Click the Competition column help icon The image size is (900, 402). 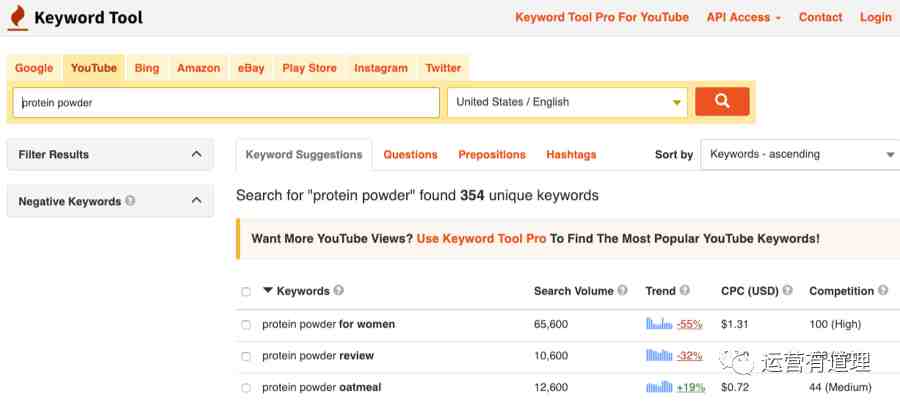tap(883, 291)
